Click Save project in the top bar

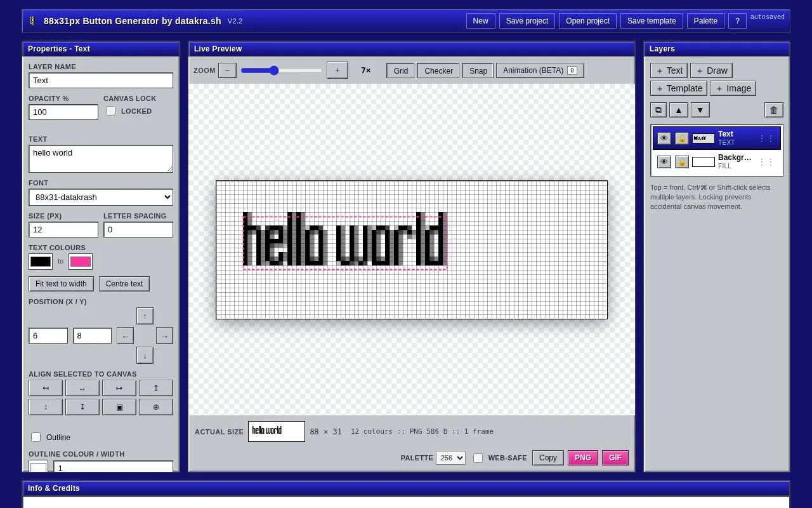[x=527, y=21]
